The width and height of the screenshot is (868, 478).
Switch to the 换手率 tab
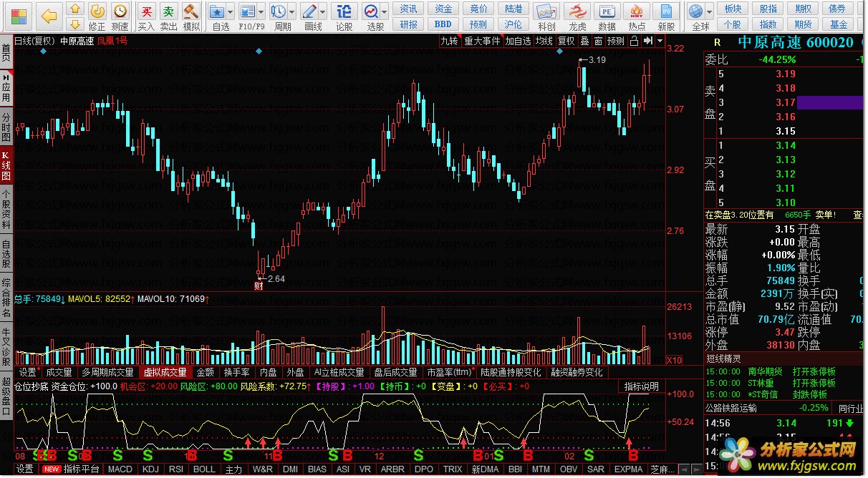[x=236, y=372]
